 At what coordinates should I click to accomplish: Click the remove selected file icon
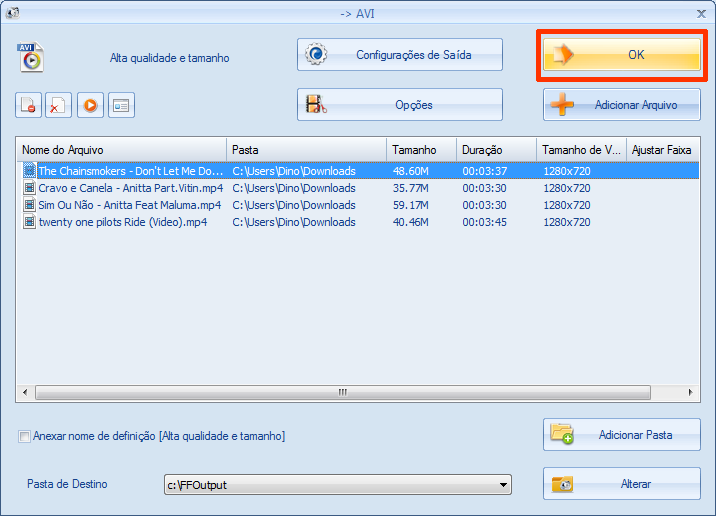point(28,105)
